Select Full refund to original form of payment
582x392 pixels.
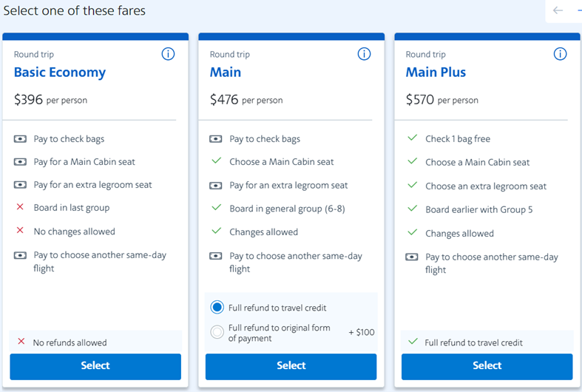tap(217, 332)
